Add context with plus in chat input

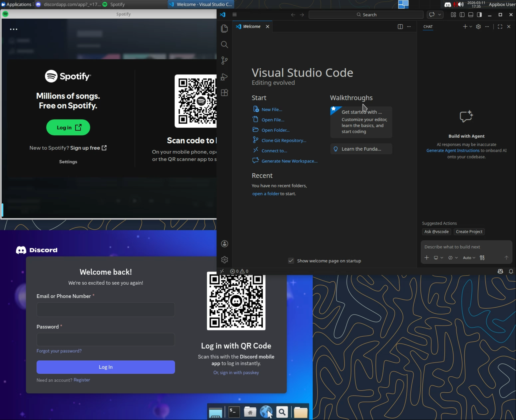pos(427,258)
